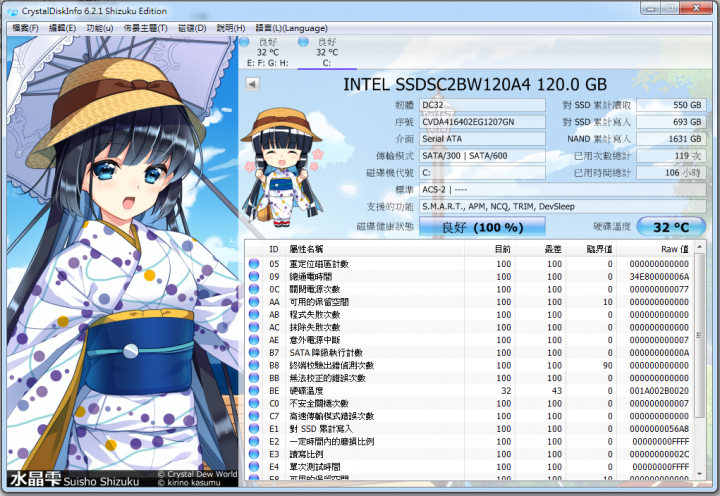Screen dimensions: 720x496
Task: Click the status icon for attribute C7
Action: [x=254, y=416]
